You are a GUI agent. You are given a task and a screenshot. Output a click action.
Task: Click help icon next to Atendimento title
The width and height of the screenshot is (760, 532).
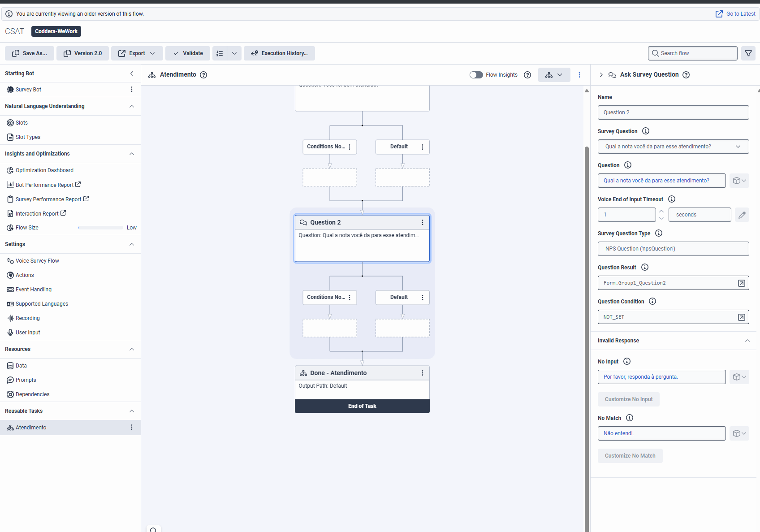click(203, 75)
